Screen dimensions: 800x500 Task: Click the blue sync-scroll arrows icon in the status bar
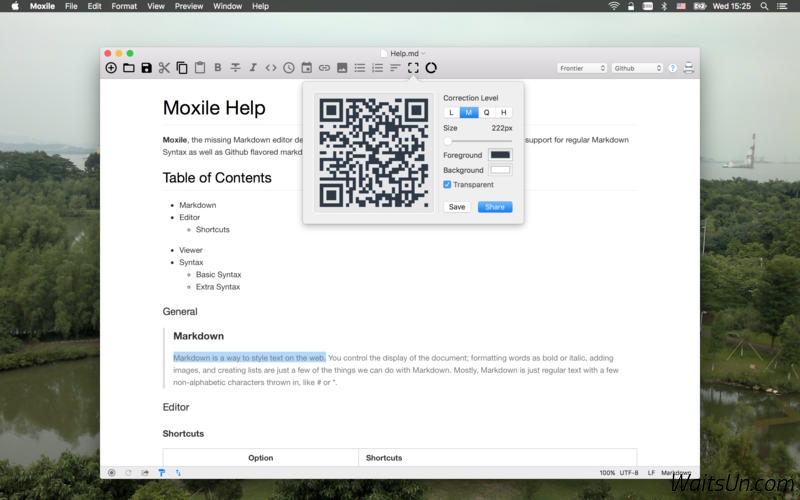click(178, 473)
